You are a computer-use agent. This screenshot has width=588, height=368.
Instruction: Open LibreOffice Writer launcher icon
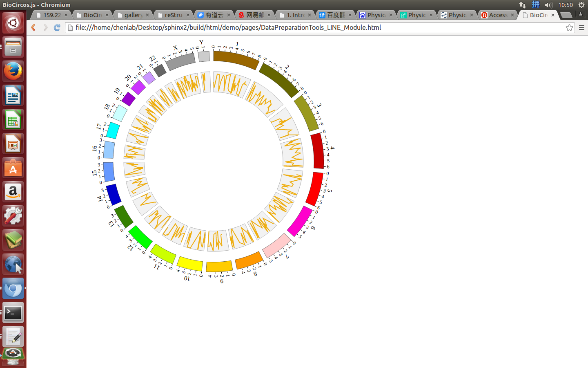(x=13, y=95)
